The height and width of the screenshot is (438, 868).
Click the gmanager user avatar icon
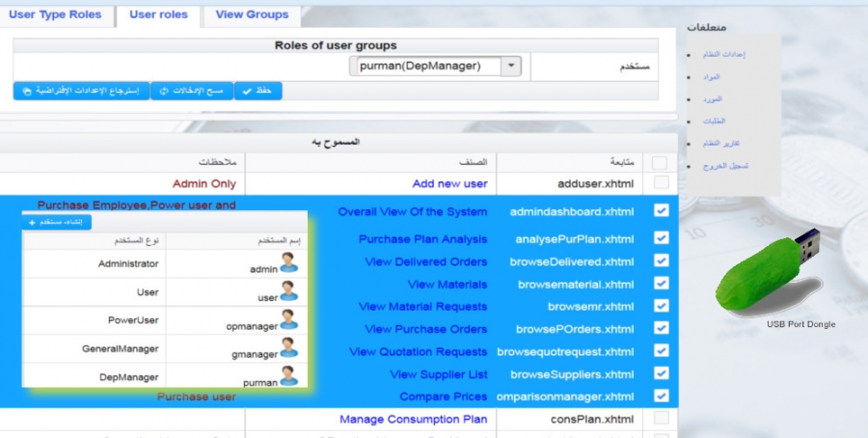coord(288,347)
